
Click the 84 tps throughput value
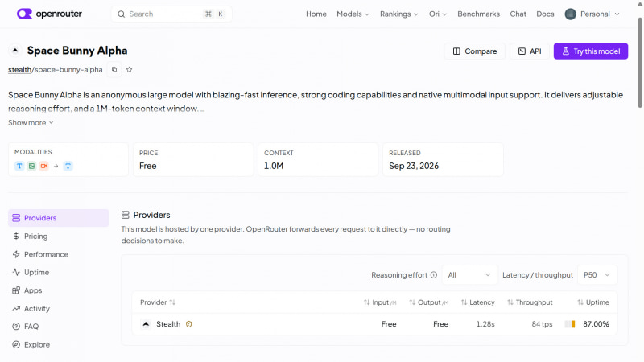pos(542,324)
